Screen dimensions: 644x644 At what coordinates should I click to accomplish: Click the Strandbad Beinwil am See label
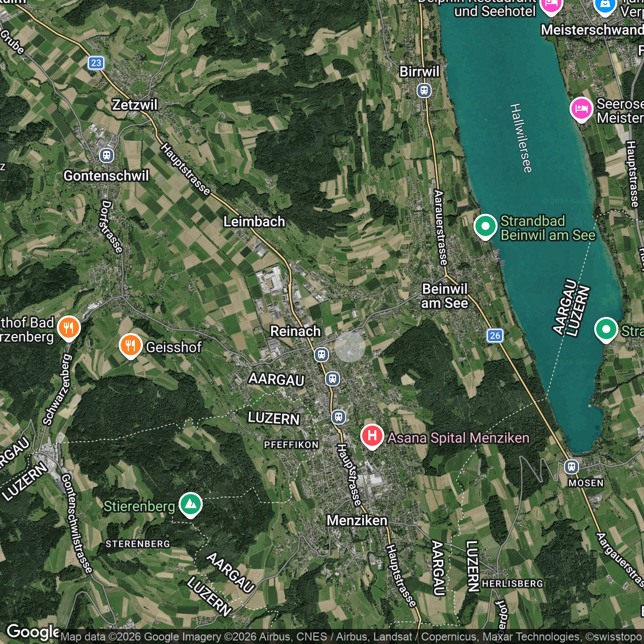[548, 228]
